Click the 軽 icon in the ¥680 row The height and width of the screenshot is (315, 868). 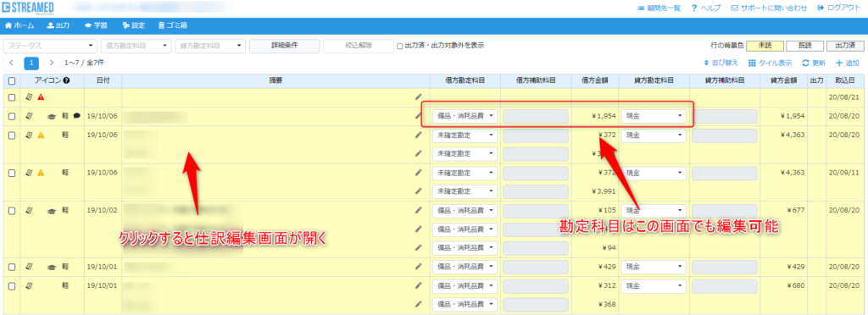pyautogui.click(x=64, y=285)
